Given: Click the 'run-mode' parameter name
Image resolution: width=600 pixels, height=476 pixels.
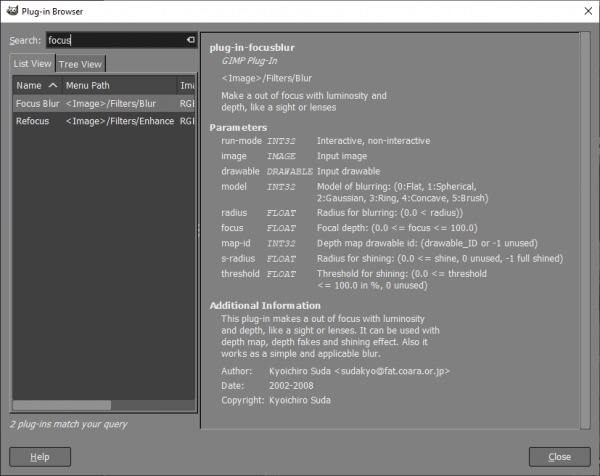Looking at the screenshot, I should pyautogui.click(x=241, y=141).
